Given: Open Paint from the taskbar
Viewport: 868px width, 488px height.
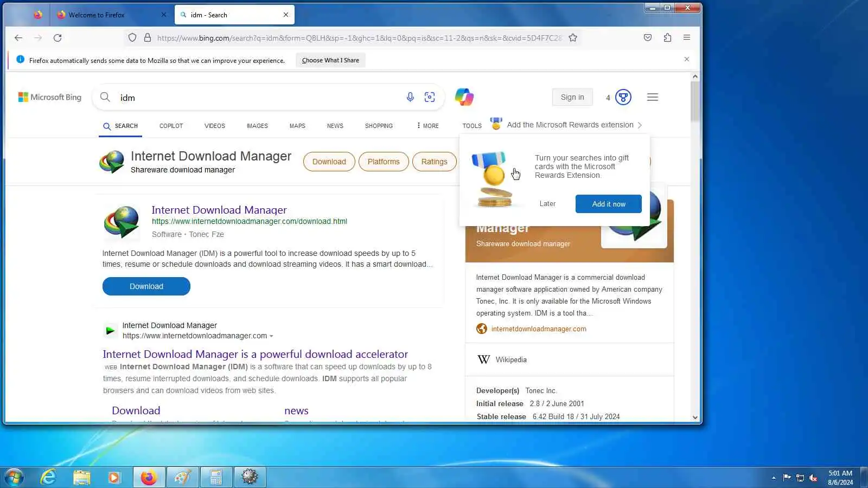Looking at the screenshot, I should (x=182, y=477).
